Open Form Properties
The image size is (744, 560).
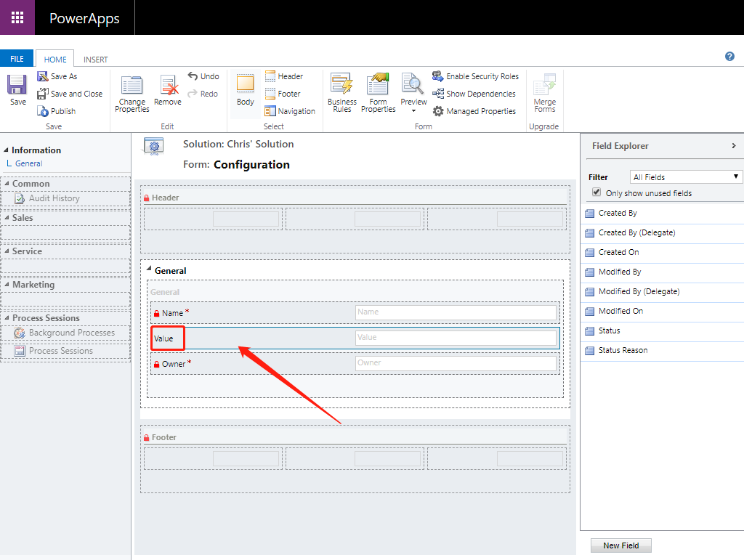[378, 93]
